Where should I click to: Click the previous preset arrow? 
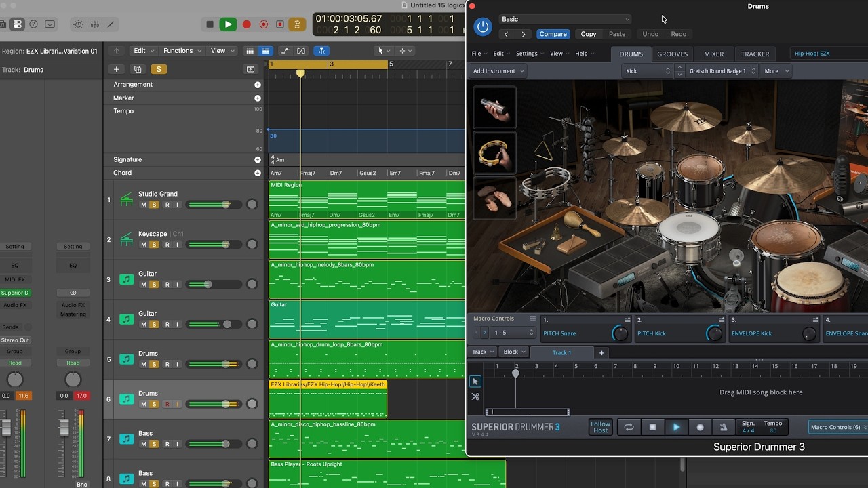[x=506, y=34]
